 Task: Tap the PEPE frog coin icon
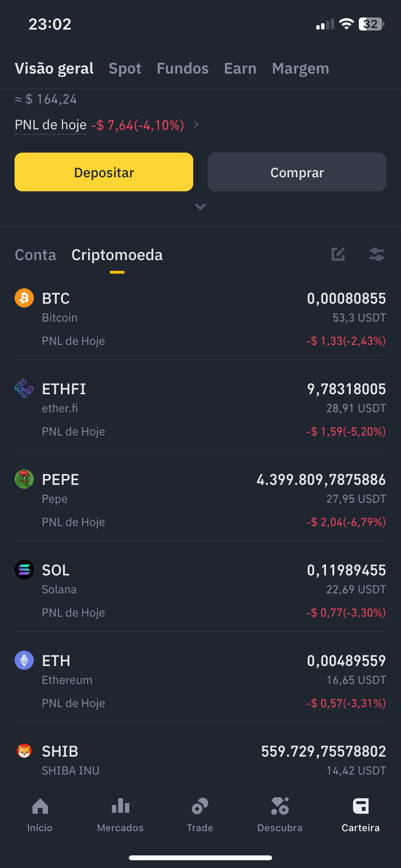[x=24, y=479]
